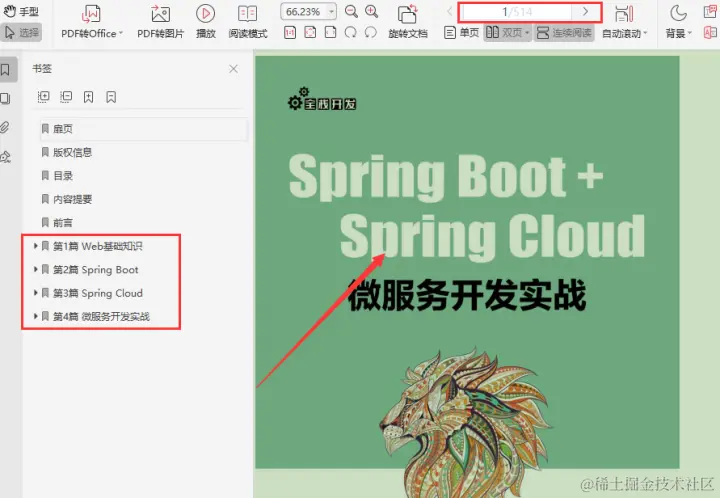Expand the 第2篇 Spring Boot arrow

click(x=35, y=269)
